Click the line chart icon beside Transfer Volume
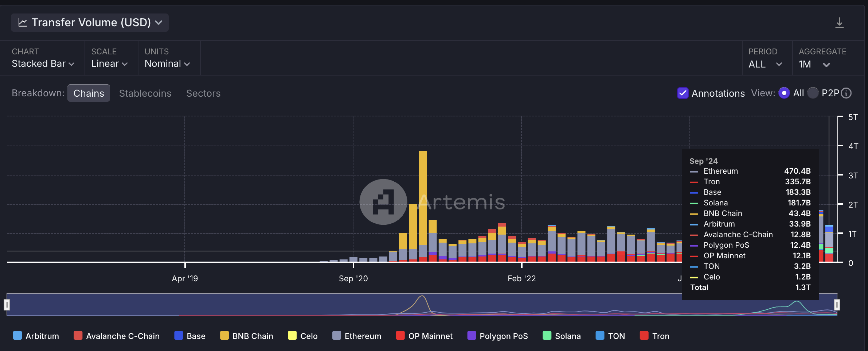Screen dimensions: 868x351 coord(23,23)
